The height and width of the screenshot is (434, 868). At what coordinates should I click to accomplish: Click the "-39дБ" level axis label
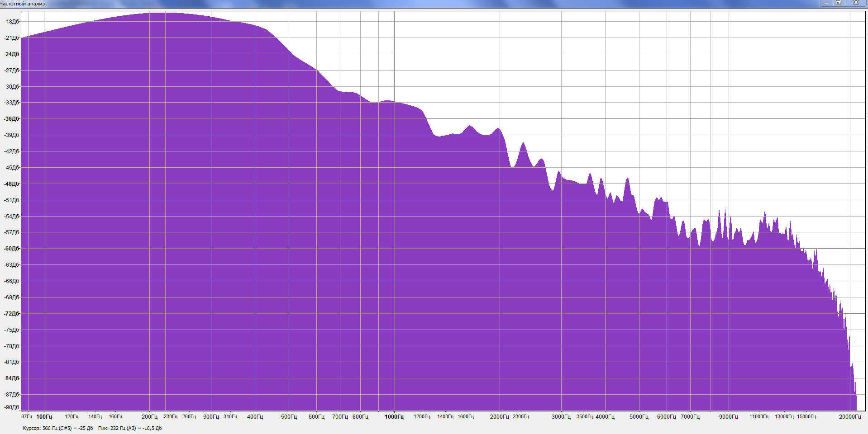pyautogui.click(x=12, y=135)
